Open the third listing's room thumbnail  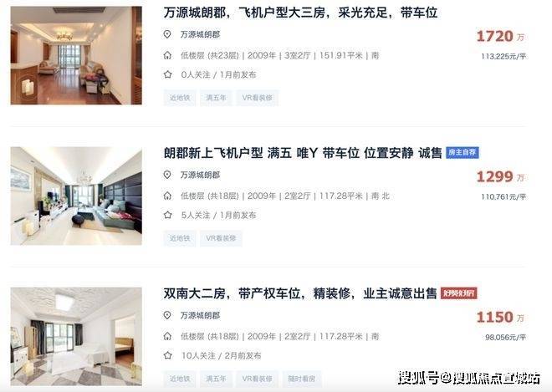[76, 337]
